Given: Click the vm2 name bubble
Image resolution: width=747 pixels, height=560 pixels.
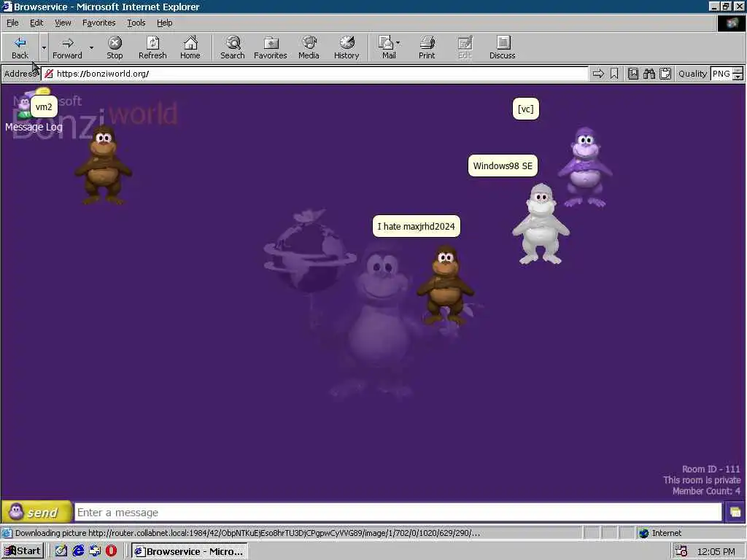Looking at the screenshot, I should pyautogui.click(x=44, y=106).
